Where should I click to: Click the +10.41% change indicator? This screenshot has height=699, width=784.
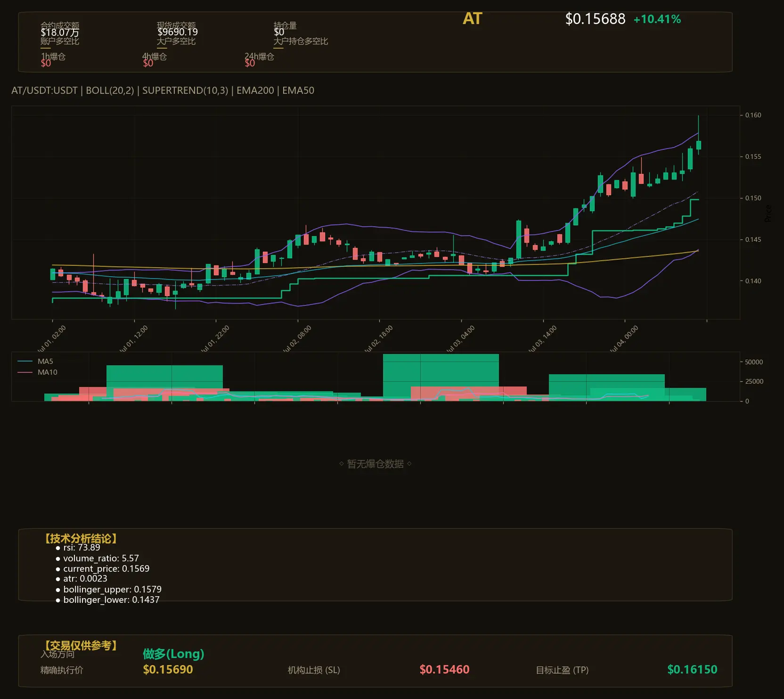pos(657,19)
